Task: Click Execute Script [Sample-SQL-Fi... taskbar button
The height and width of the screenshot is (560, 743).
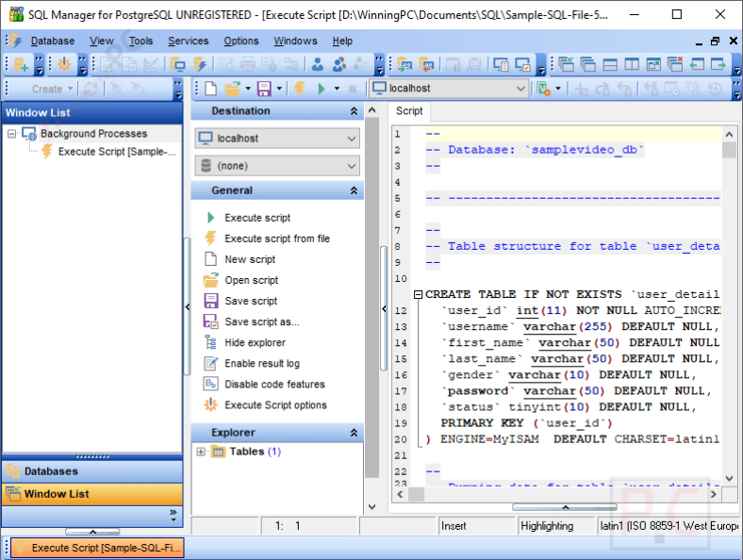Action: [x=97, y=548]
